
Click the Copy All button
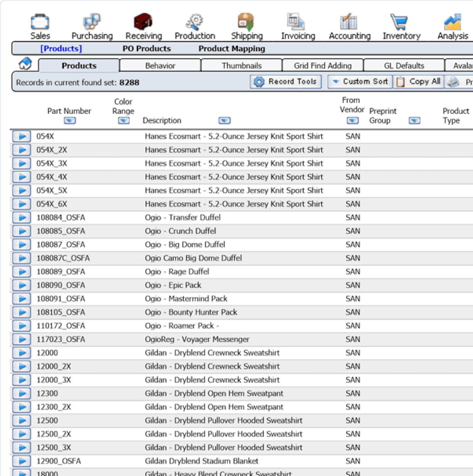pyautogui.click(x=419, y=82)
